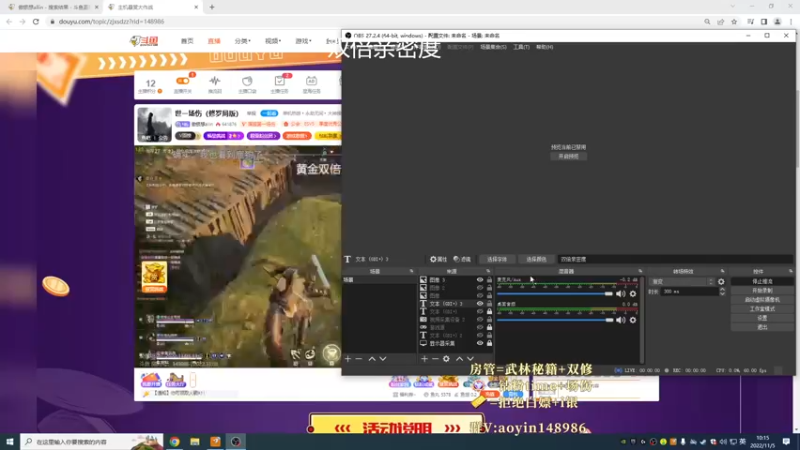This screenshot has width=800, height=450.
Task: Switch to OBS Studio on the taskbar
Action: click(236, 442)
